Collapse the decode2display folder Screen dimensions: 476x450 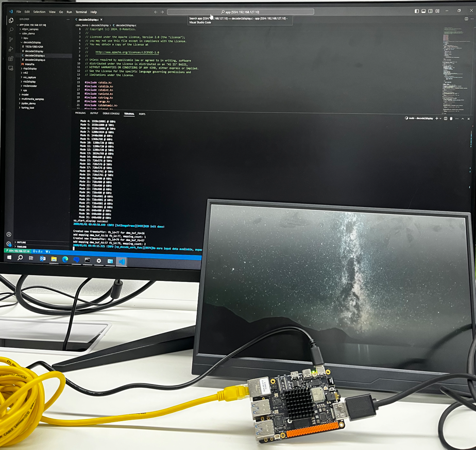point(31,42)
